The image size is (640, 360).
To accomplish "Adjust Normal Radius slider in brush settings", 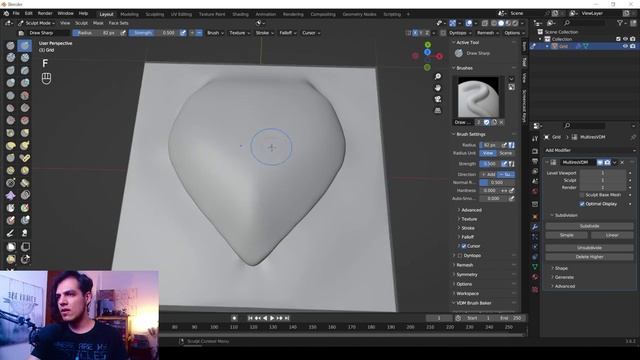I will click(x=497, y=182).
